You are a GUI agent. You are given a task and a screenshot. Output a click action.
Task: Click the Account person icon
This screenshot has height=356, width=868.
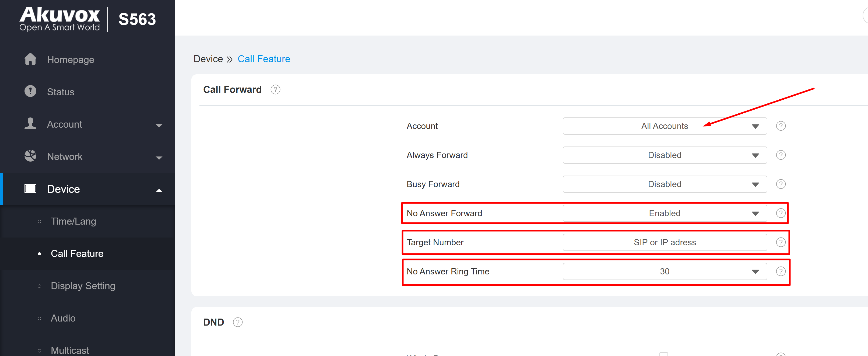point(30,124)
